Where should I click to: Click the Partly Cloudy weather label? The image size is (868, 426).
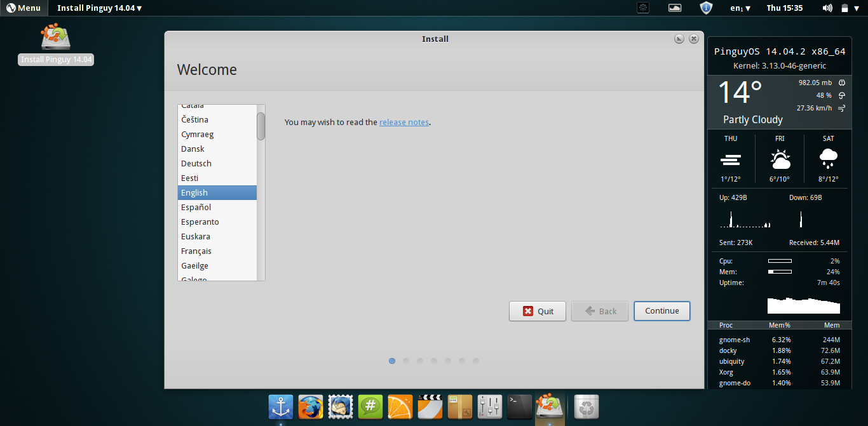pyautogui.click(x=753, y=119)
